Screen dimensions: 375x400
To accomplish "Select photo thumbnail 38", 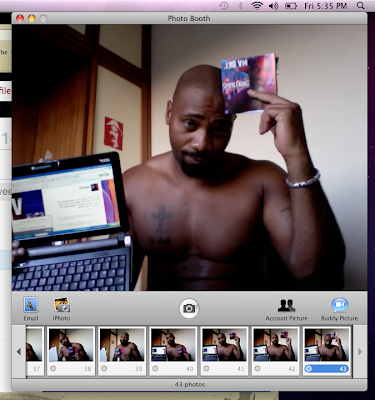I will click(71, 345).
